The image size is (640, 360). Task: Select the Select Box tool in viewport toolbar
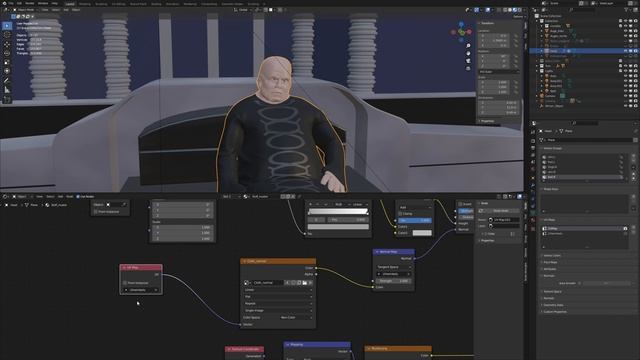point(7,26)
